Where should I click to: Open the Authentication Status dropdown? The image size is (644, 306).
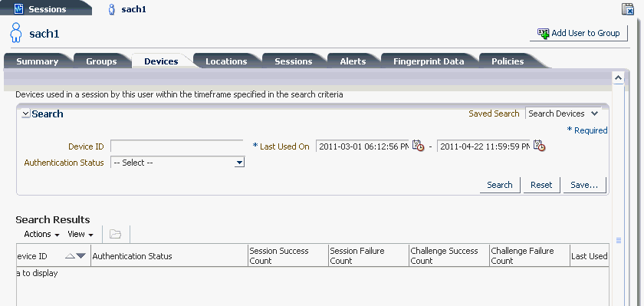pos(178,163)
